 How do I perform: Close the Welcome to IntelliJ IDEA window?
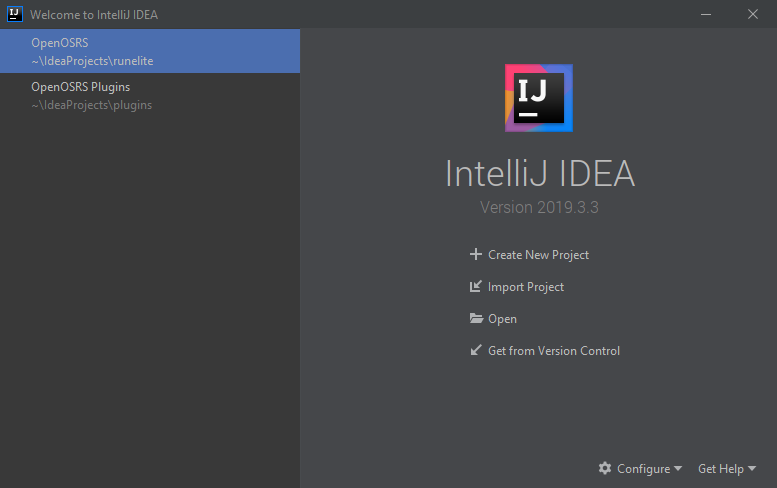pos(753,14)
